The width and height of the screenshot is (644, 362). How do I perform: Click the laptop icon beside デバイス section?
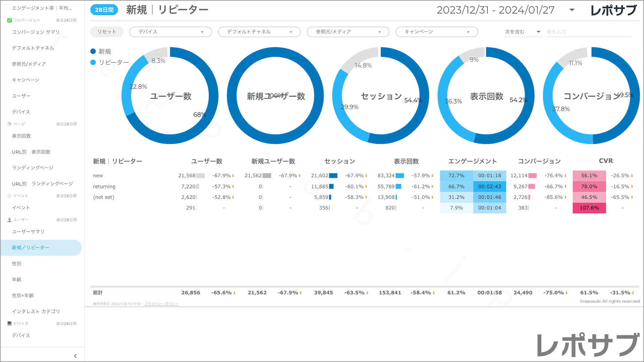point(9,323)
